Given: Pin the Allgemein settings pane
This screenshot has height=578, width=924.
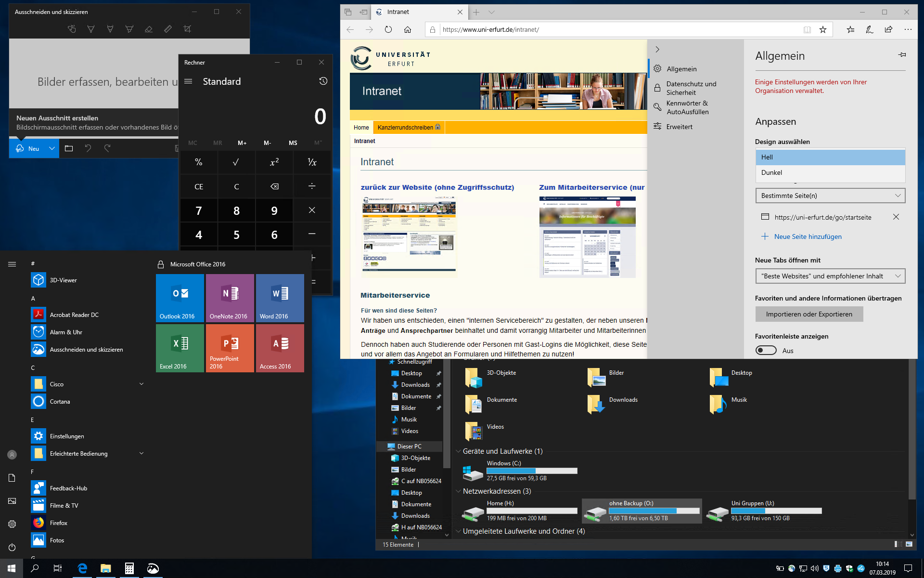Looking at the screenshot, I should [902, 55].
